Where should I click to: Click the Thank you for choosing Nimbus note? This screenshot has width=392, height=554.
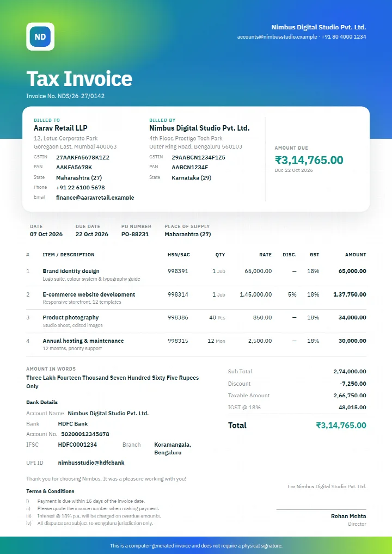pos(106,479)
